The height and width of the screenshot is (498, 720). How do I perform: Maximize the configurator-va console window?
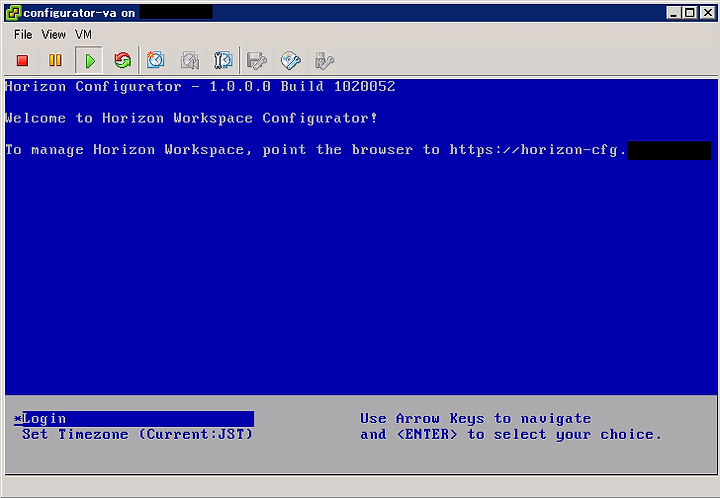pyautogui.click(x=690, y=13)
